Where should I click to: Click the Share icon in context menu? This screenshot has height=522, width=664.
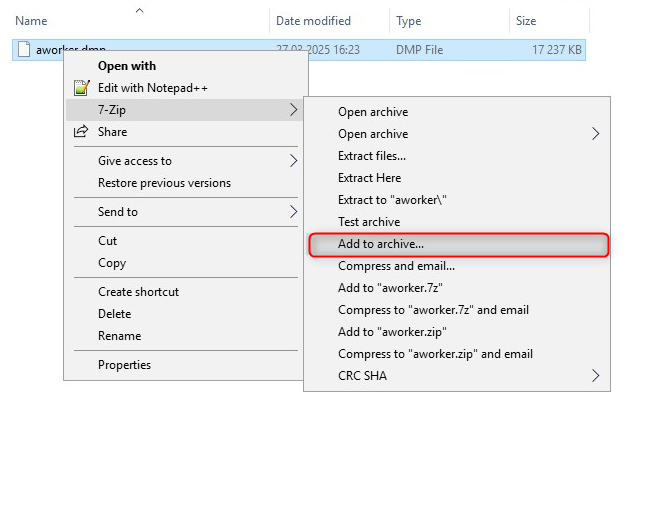tap(82, 132)
